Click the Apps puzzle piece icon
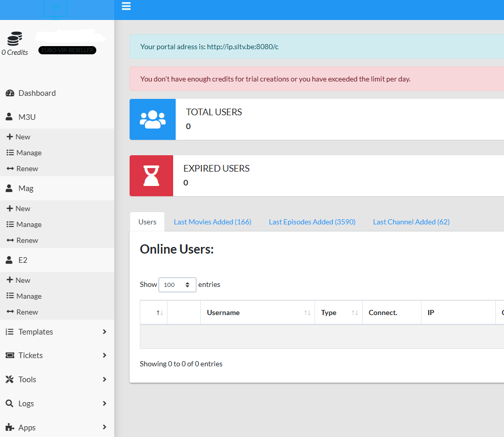Image resolution: width=504 pixels, height=437 pixels. pyautogui.click(x=10, y=427)
